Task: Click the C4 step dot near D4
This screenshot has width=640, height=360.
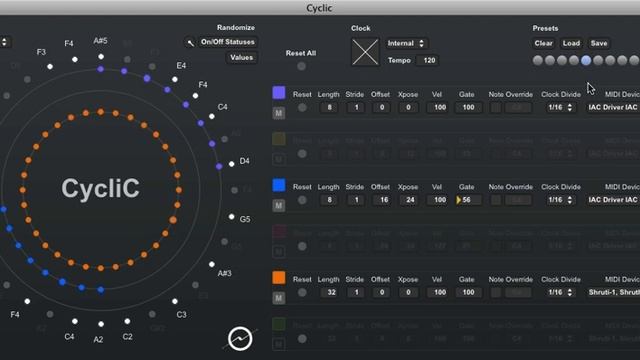Action: pos(211,116)
